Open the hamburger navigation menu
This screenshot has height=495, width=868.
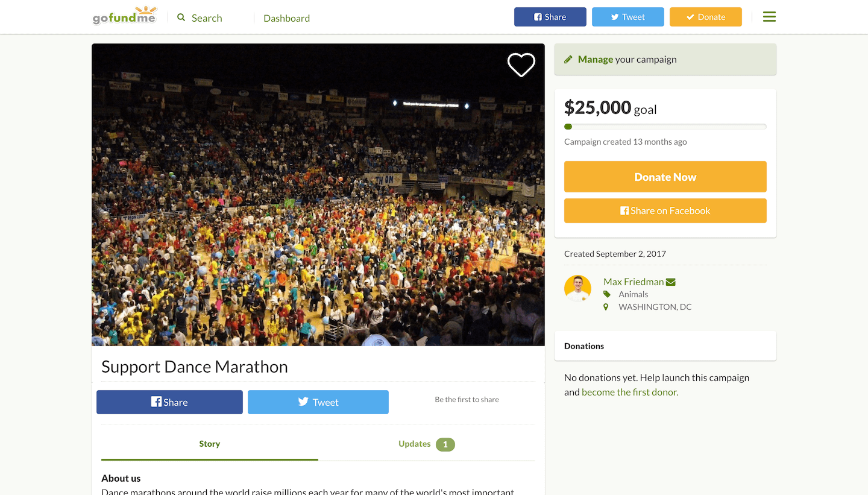[769, 17]
